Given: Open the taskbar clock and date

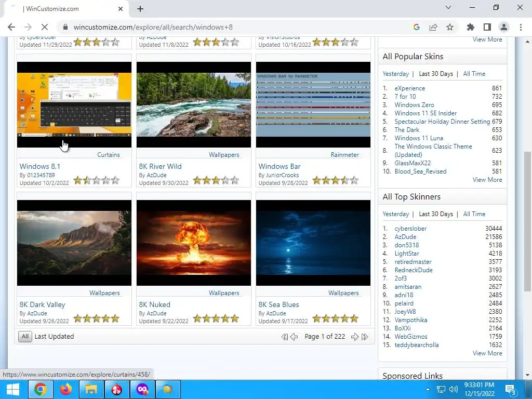Looking at the screenshot, I should coord(479,389).
